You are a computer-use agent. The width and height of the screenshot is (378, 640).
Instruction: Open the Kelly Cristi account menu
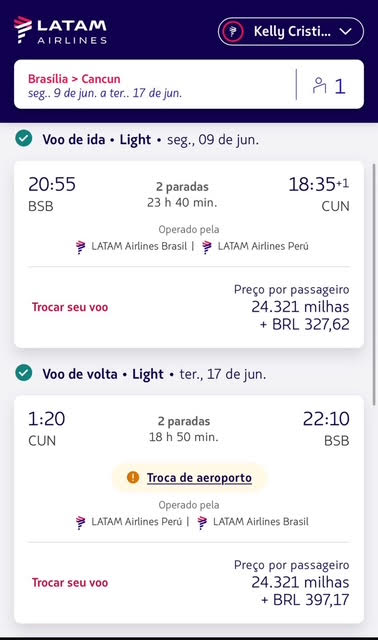pos(291,31)
